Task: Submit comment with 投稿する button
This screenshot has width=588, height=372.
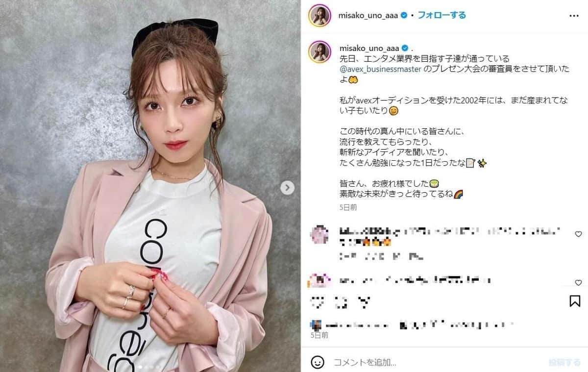Action: click(x=564, y=363)
